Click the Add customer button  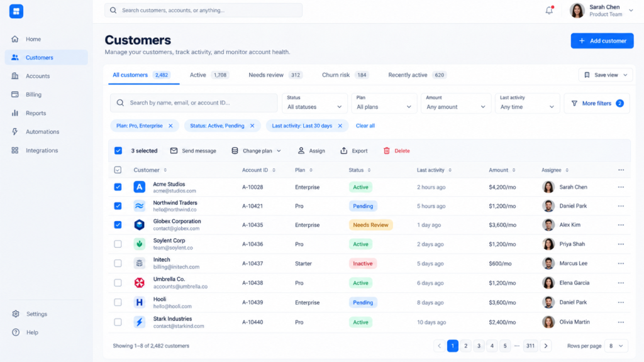pyautogui.click(x=602, y=41)
